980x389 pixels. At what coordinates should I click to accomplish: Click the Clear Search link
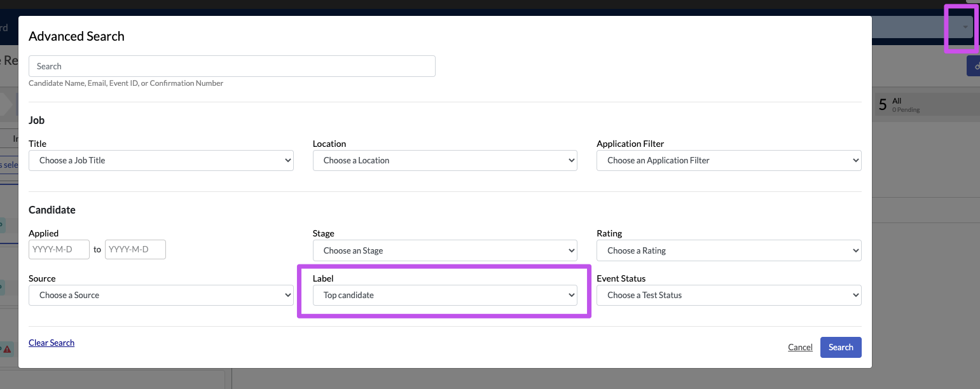click(52, 343)
